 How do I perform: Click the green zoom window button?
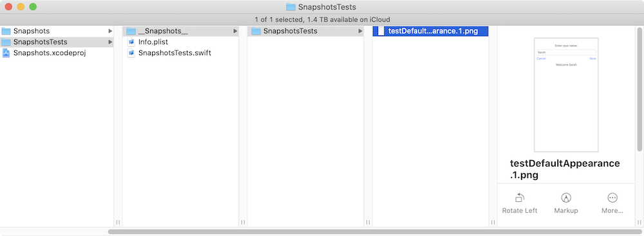[x=33, y=6]
